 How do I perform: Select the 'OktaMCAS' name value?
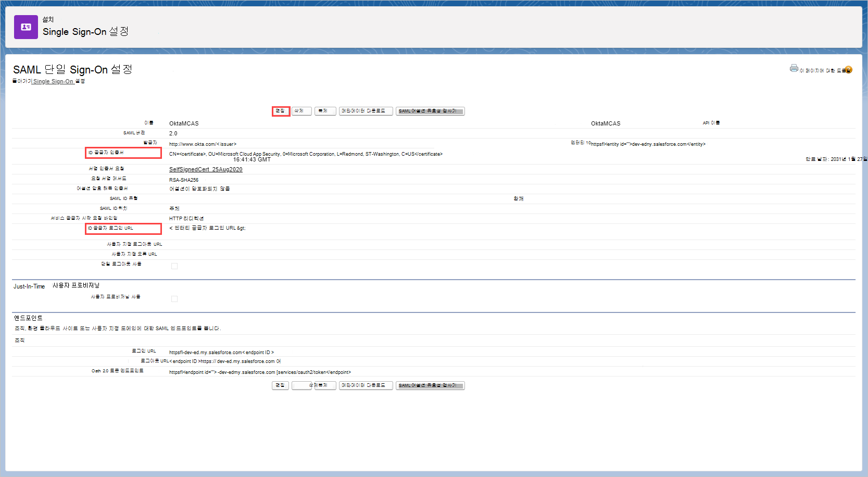(184, 123)
